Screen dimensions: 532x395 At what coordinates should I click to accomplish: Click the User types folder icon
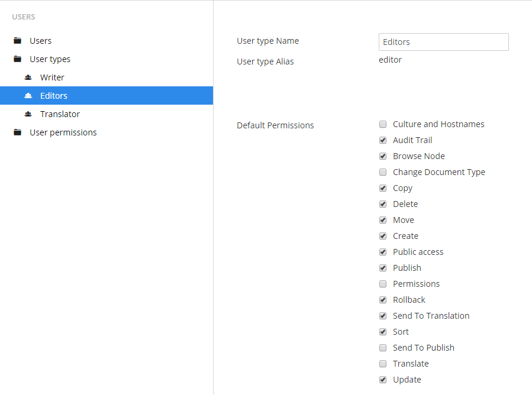coord(18,59)
